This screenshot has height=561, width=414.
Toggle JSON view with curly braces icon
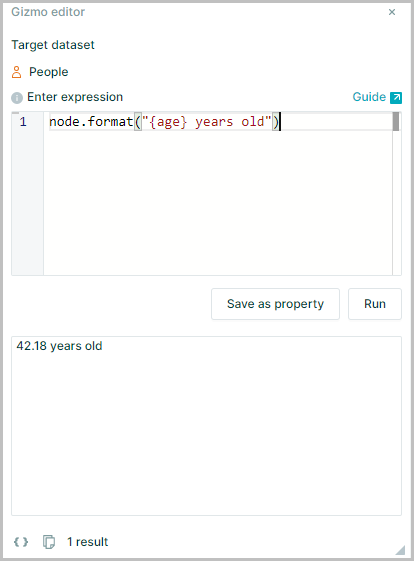tap(21, 542)
